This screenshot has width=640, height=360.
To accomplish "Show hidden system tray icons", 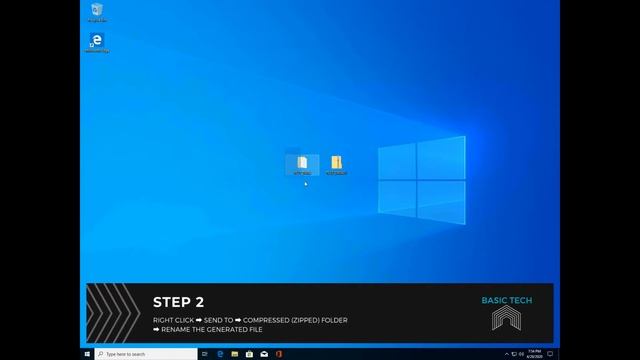I will tap(507, 354).
